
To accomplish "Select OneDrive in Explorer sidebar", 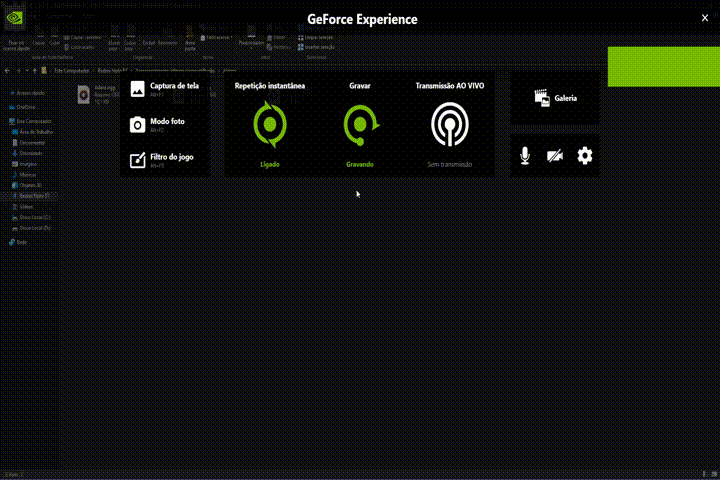I will pyautogui.click(x=22, y=107).
